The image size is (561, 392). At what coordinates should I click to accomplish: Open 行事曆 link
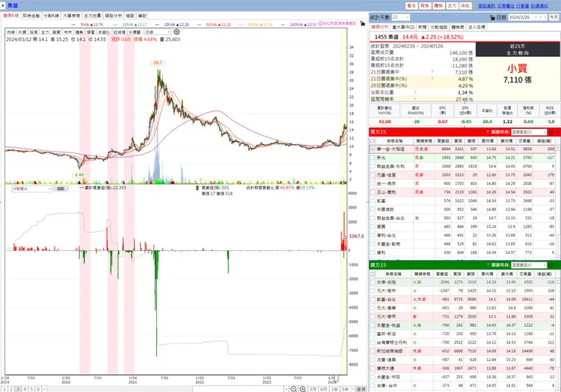point(522,6)
